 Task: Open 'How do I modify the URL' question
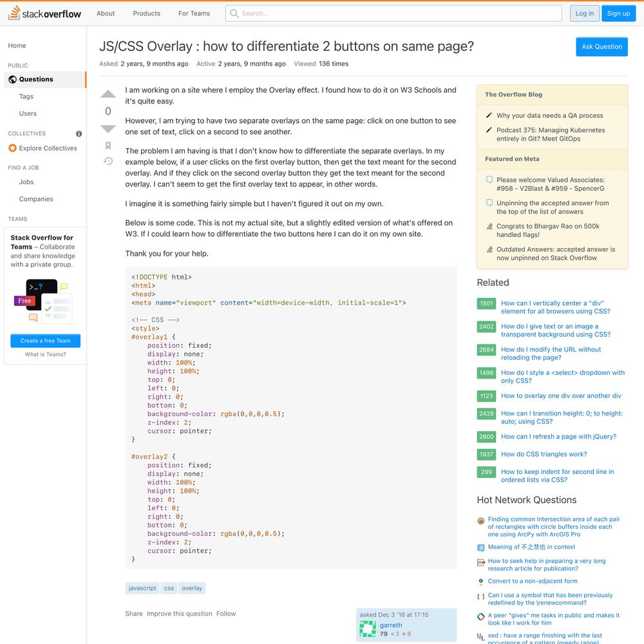coord(551,353)
